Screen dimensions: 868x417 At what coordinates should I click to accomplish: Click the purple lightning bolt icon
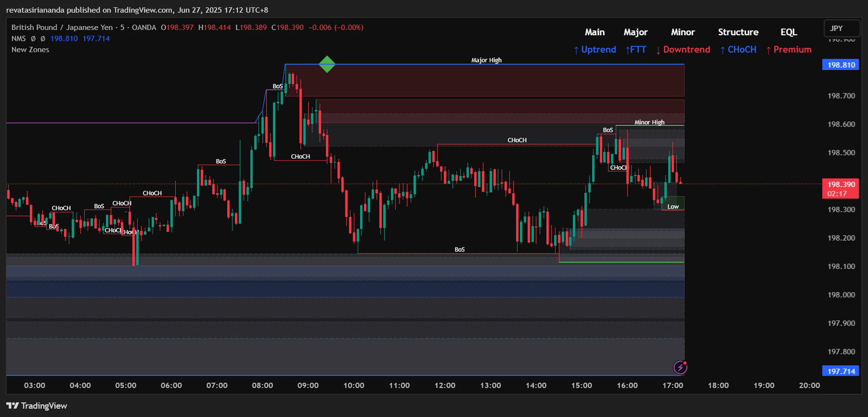tap(680, 368)
